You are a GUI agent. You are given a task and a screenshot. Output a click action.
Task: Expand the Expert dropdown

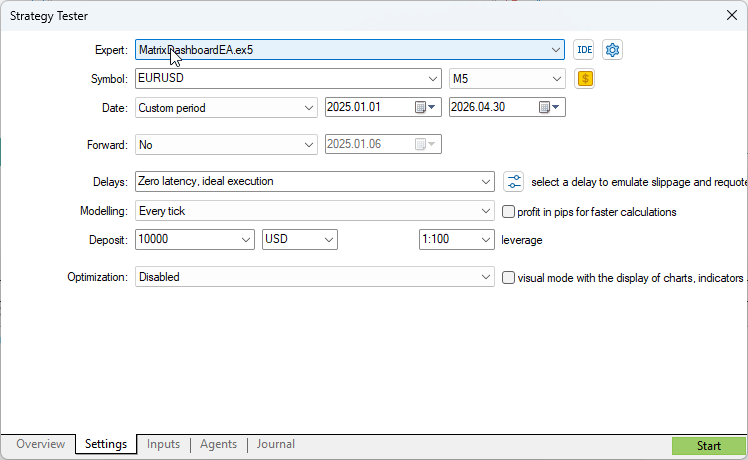555,50
